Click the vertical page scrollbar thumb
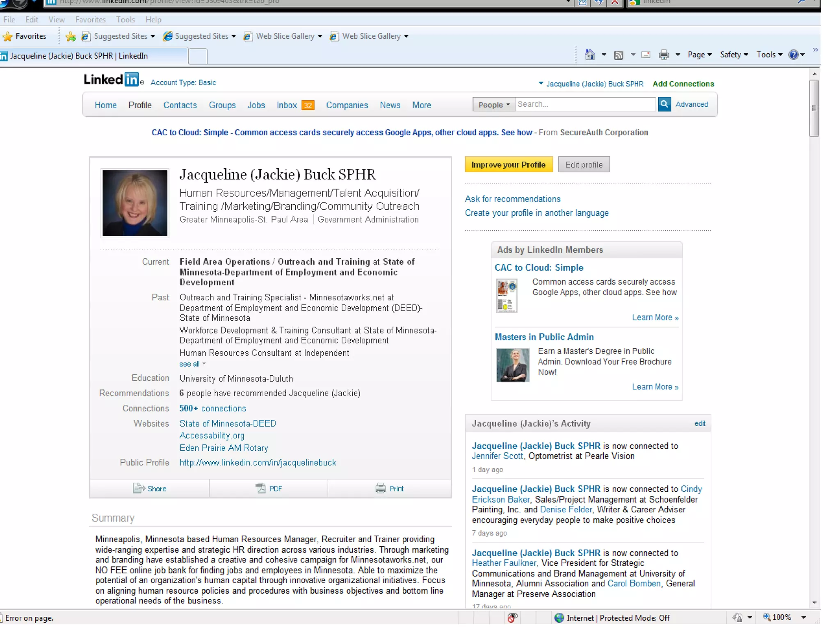840x630 pixels. click(814, 108)
